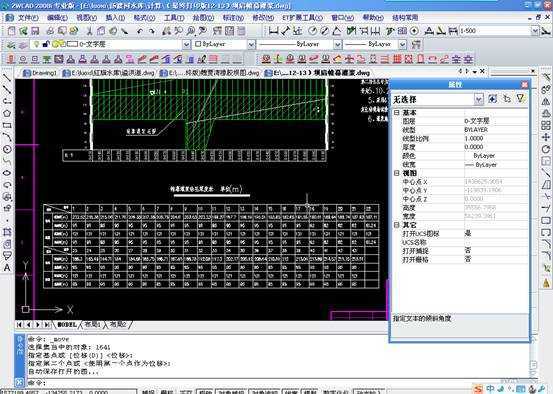
Task: Switch to the 布局1 layout tab
Action: point(92,325)
